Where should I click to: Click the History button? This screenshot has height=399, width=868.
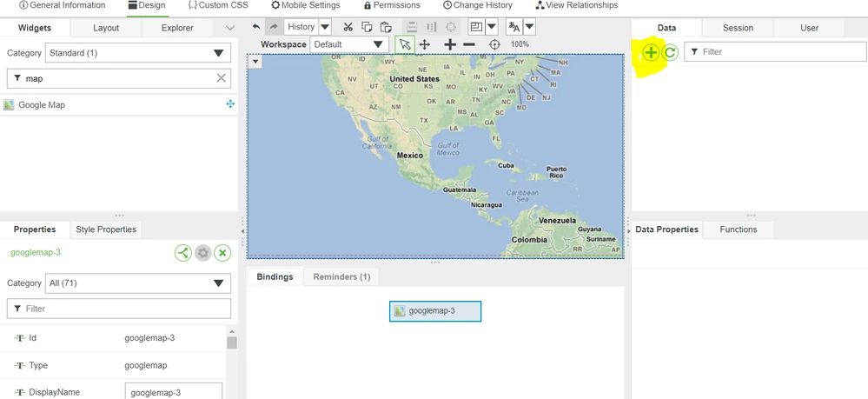point(301,27)
